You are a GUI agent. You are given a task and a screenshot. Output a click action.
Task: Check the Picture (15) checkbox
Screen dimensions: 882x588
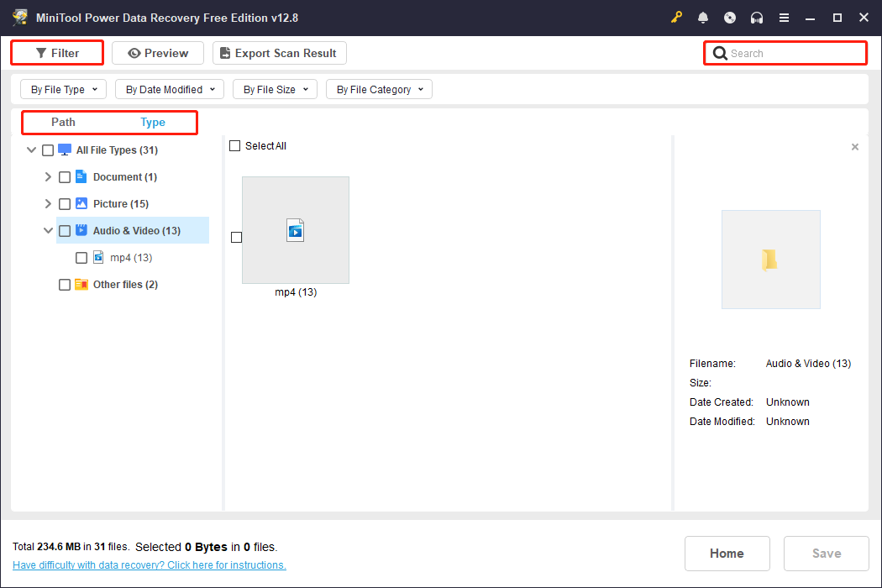pyautogui.click(x=65, y=203)
